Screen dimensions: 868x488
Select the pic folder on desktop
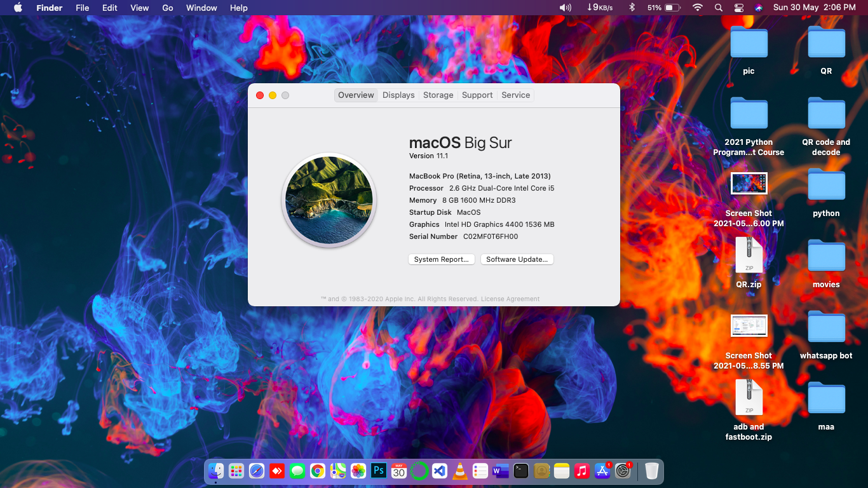click(x=749, y=42)
